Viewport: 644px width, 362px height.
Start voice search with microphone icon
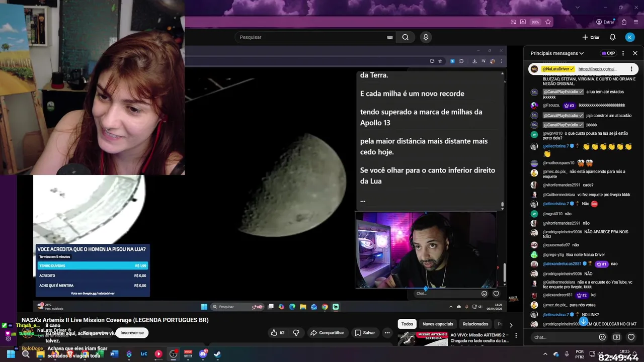426,37
